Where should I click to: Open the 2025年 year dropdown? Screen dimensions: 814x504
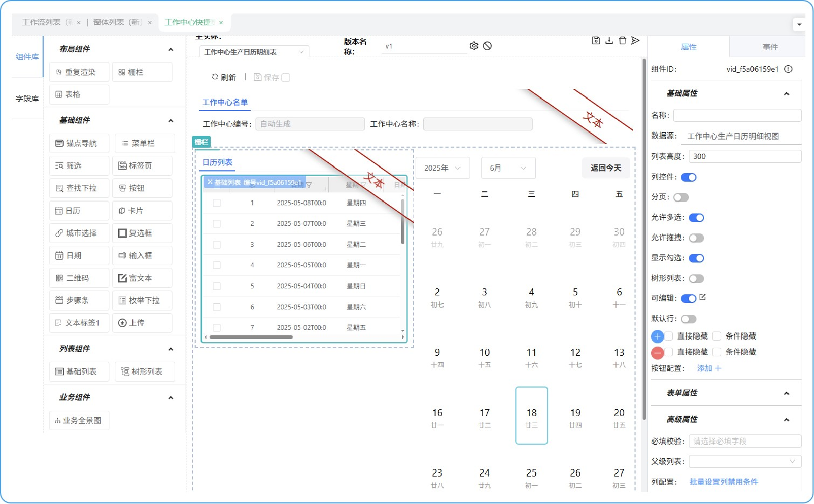pyautogui.click(x=443, y=168)
